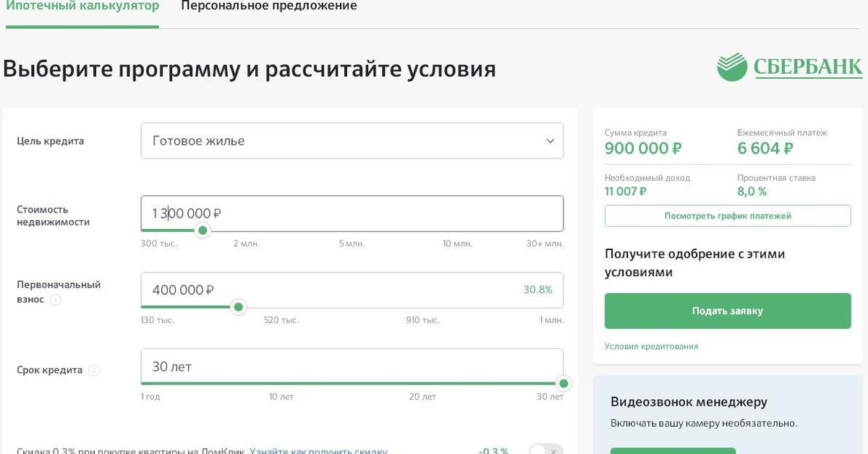Click the Сбербанк logo

790,67
